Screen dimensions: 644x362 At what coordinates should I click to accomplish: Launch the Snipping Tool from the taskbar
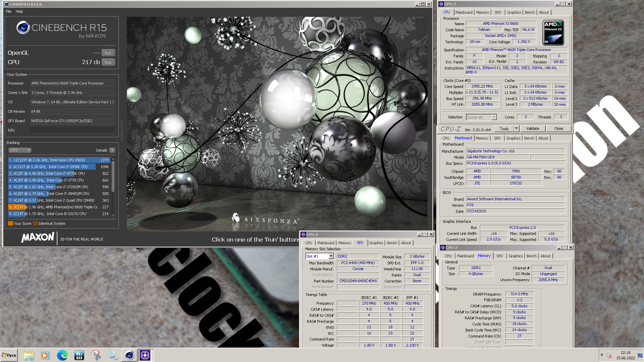tap(96, 355)
